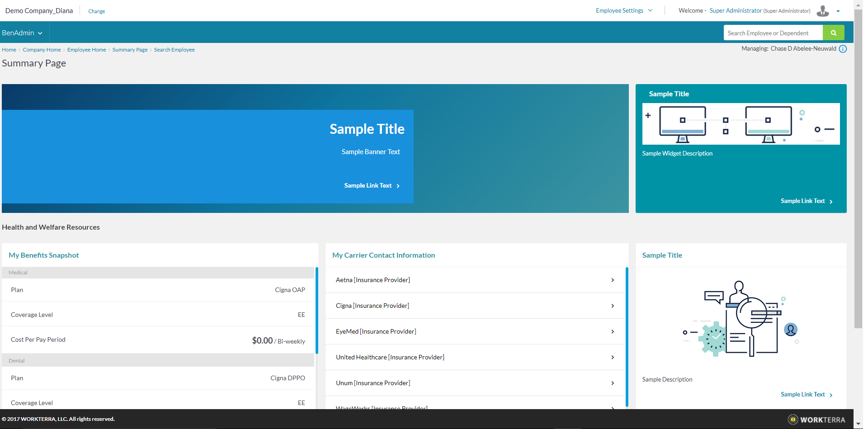
Task: Click the user avatar icon in header
Action: point(822,11)
